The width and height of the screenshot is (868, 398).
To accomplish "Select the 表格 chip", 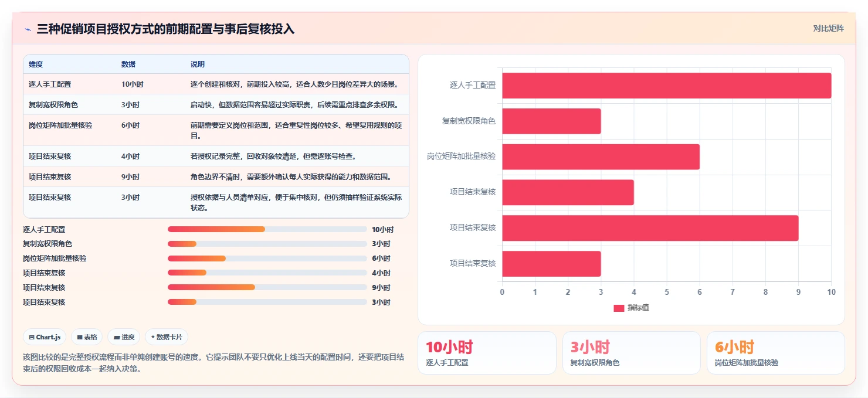I will point(87,337).
